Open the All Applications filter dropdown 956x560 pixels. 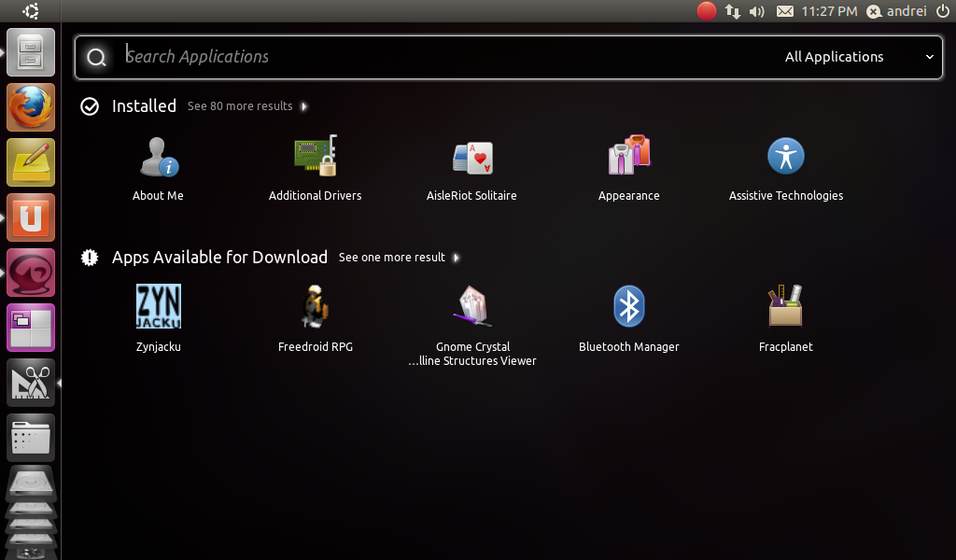(860, 57)
